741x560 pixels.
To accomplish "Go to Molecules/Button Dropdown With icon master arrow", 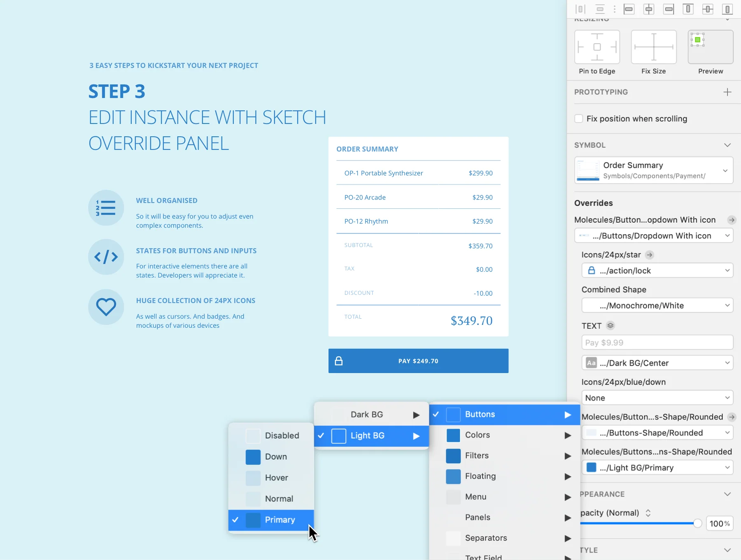I will 732,220.
